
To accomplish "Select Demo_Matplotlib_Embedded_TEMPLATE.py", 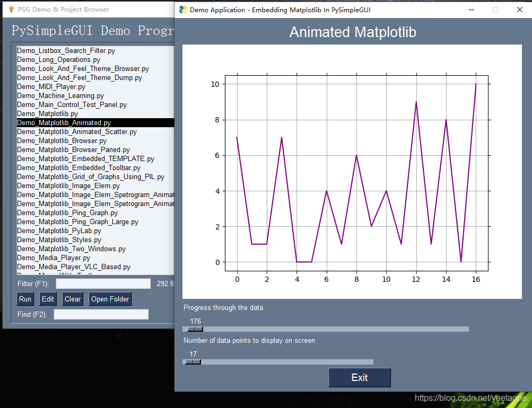I will point(95,158).
